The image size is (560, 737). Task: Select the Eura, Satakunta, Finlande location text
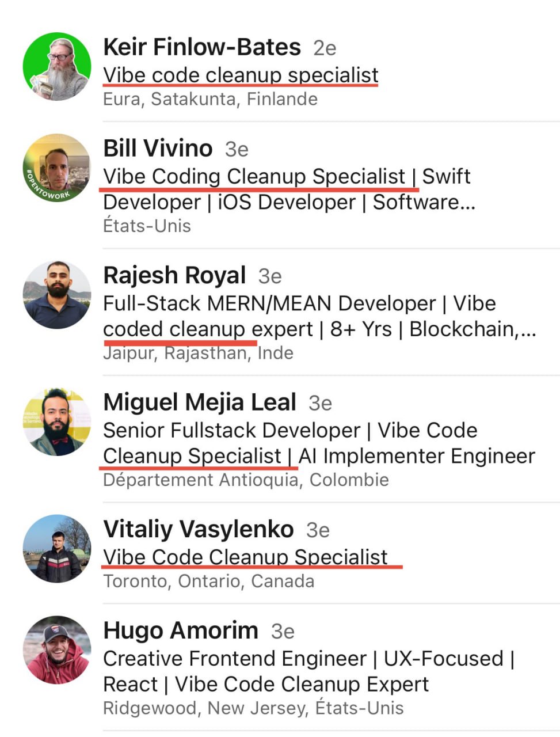click(x=210, y=99)
